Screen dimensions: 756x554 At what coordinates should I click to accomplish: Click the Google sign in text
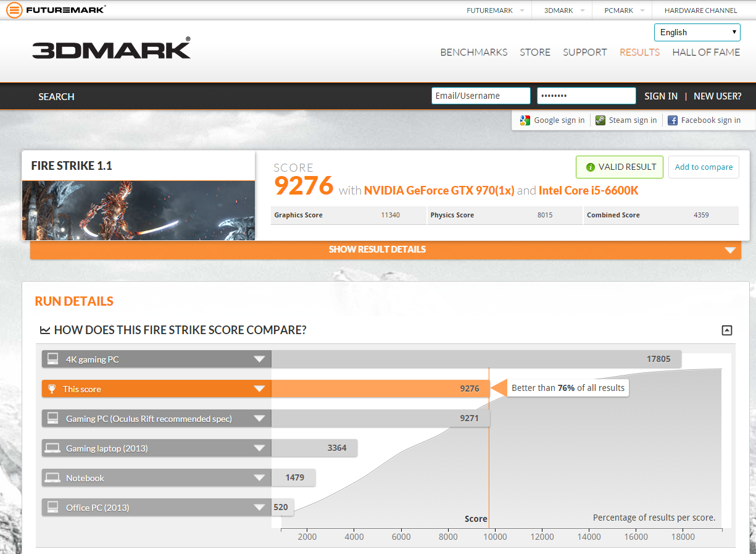tap(559, 120)
